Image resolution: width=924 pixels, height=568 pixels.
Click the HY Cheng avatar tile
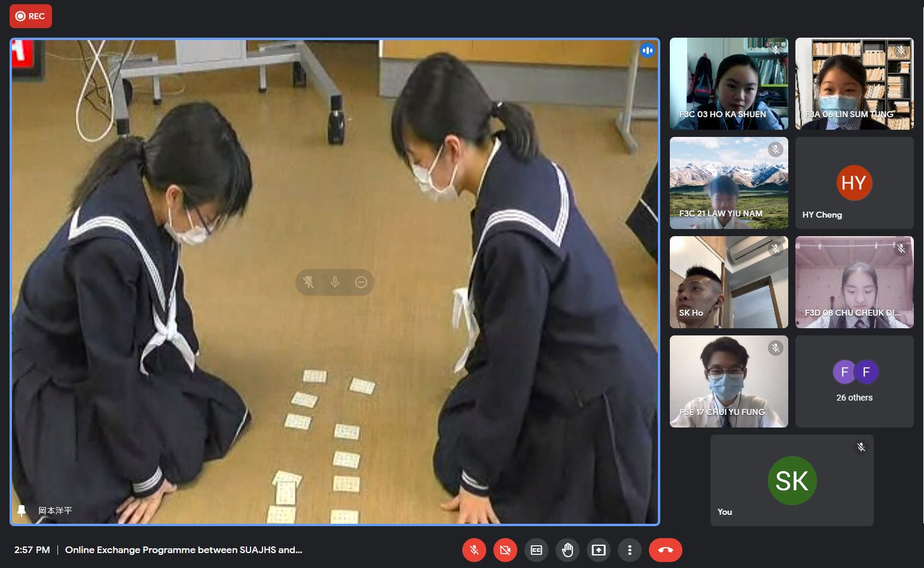(854, 183)
